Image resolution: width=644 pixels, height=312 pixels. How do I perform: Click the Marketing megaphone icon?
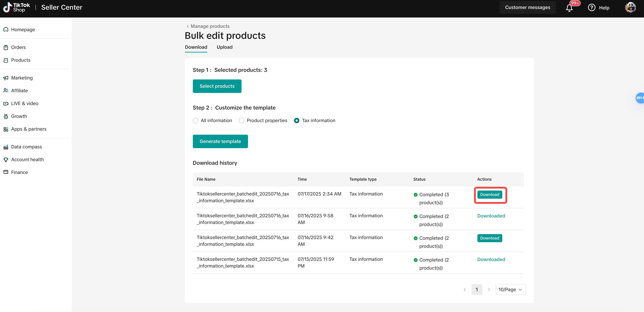6,78
